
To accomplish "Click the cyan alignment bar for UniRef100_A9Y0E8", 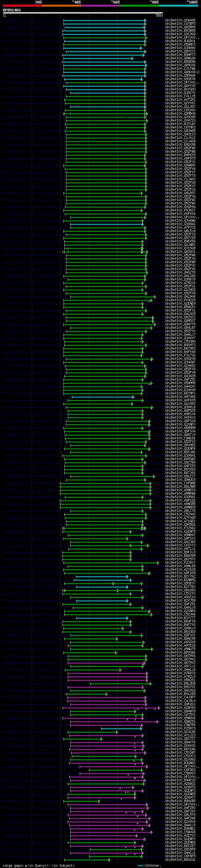I will pos(103,397).
